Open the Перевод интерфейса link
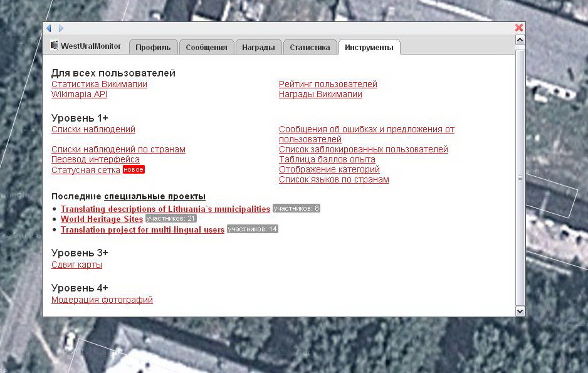The width and height of the screenshot is (588, 373). pos(95,159)
